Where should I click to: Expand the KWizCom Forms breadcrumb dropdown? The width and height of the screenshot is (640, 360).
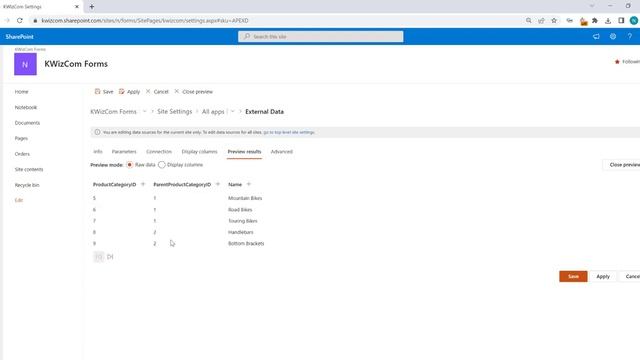[144, 111]
